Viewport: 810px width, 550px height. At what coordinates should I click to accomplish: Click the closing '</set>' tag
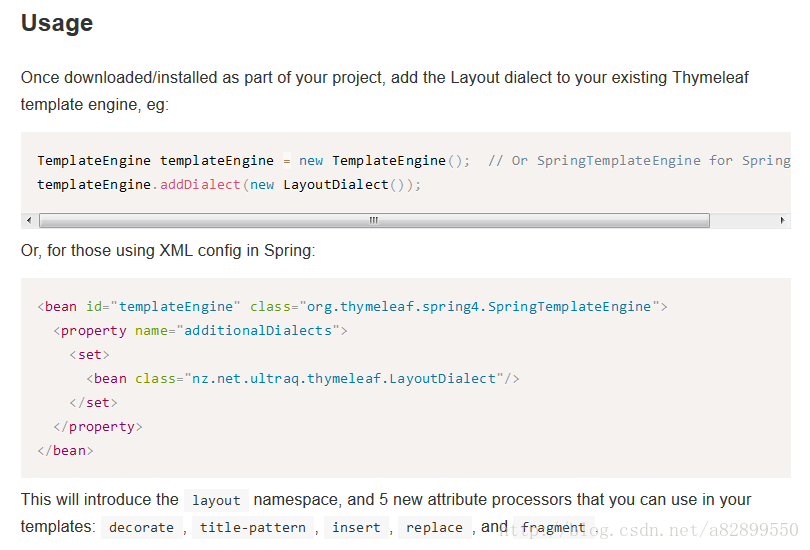tap(94, 403)
